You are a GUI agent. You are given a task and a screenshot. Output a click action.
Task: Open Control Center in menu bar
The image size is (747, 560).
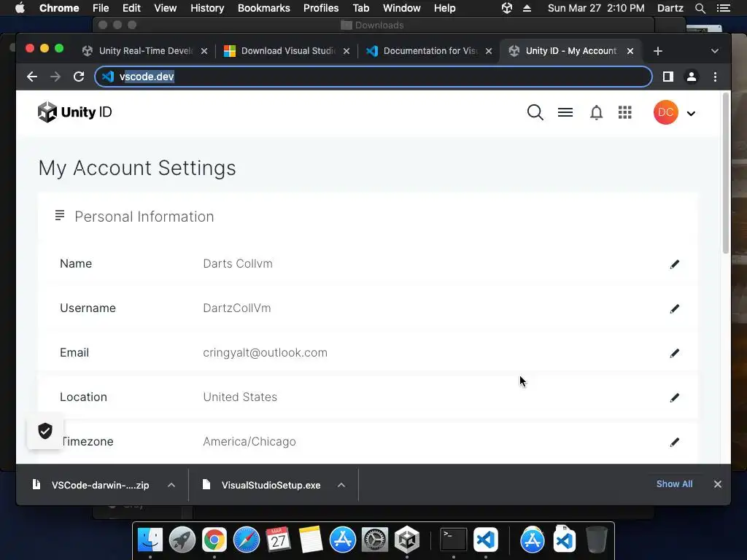(x=723, y=8)
